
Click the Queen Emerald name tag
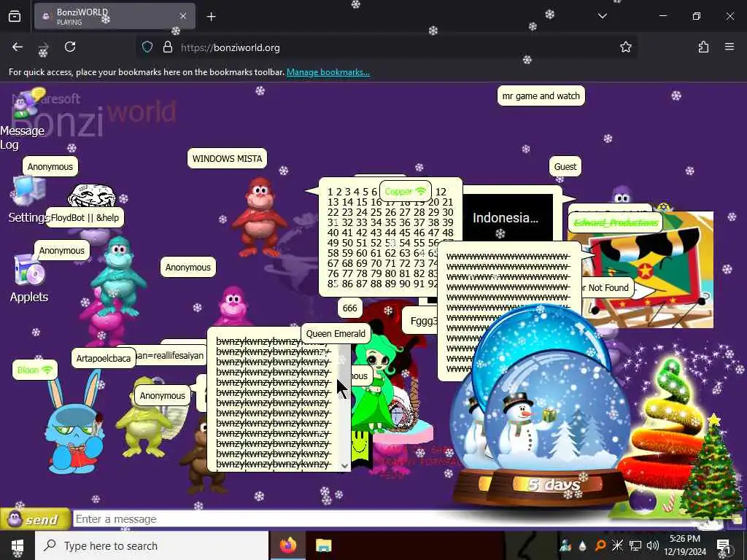coord(336,333)
